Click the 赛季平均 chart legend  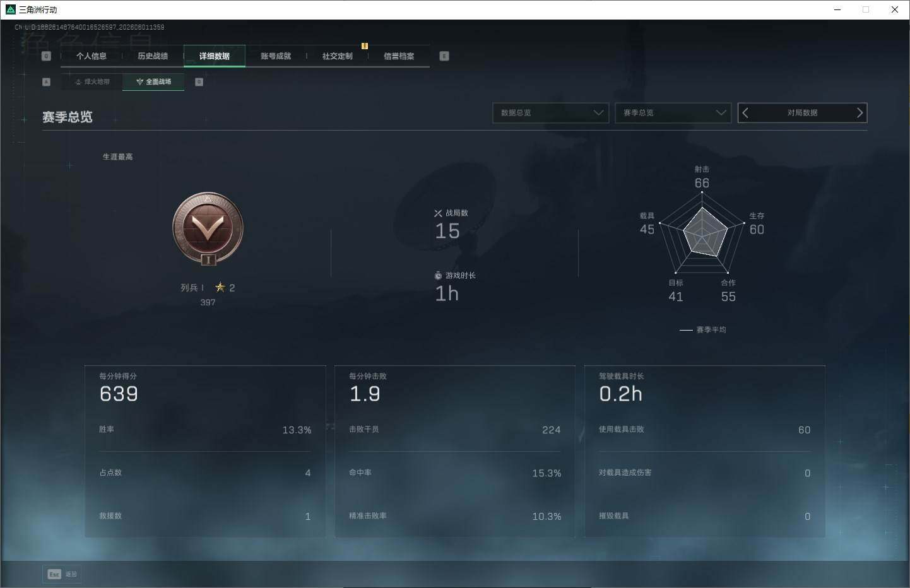coord(703,330)
